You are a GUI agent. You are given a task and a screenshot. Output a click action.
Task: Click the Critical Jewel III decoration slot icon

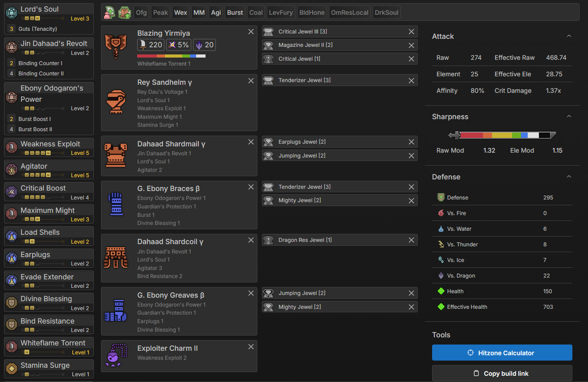(x=268, y=32)
